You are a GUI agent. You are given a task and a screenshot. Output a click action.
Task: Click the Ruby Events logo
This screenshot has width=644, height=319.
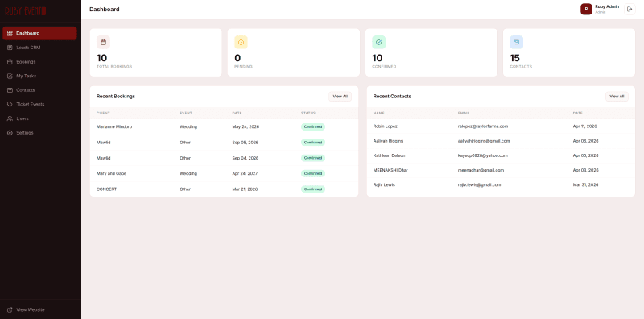coord(26,11)
